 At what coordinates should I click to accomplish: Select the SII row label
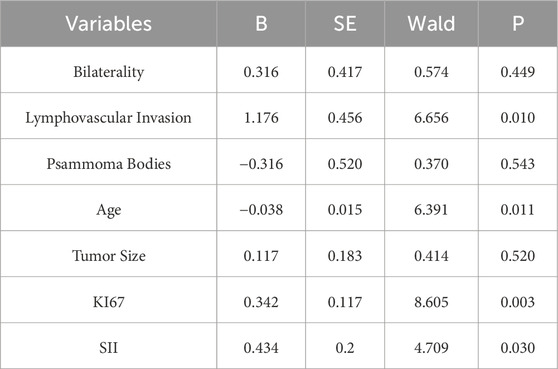[109, 348]
